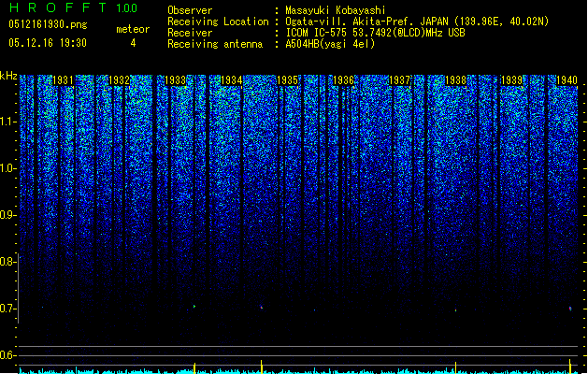Click the 1933 time marker
The image size is (588, 374).
click(x=175, y=80)
